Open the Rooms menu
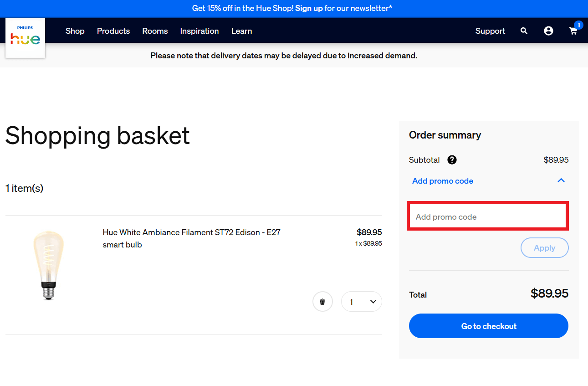This screenshot has width=588, height=386. pos(155,31)
